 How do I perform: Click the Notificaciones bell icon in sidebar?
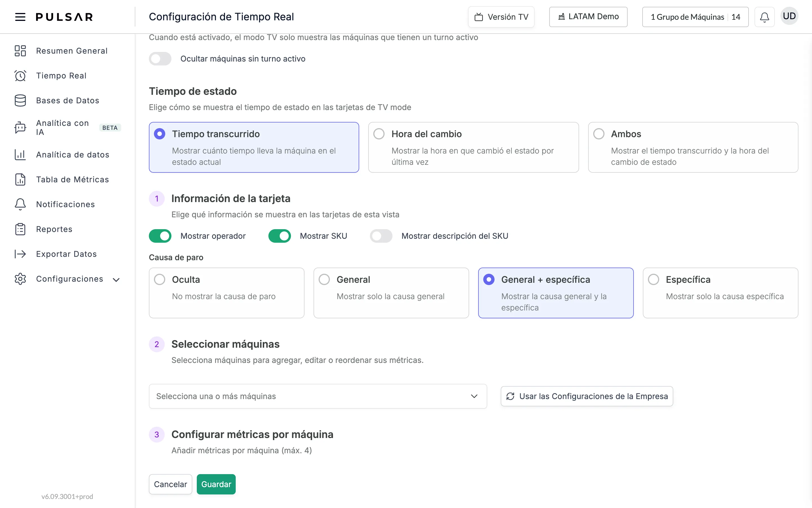pos(20,204)
